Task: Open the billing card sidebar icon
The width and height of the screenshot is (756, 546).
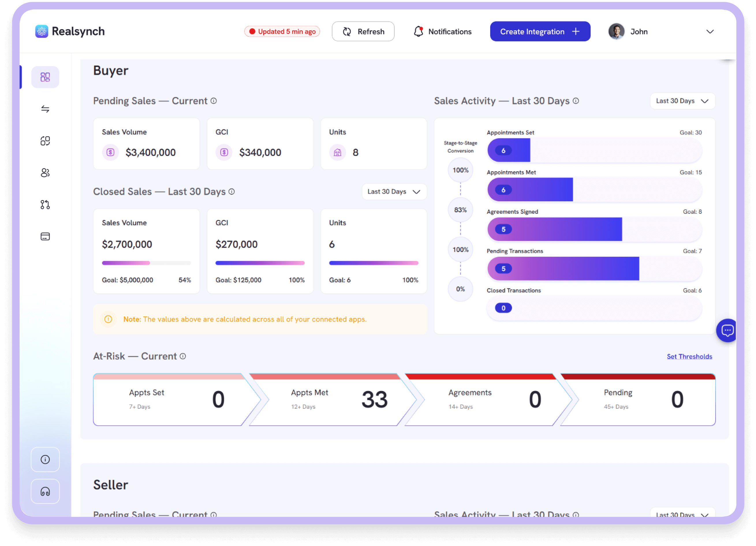Action: pyautogui.click(x=45, y=236)
